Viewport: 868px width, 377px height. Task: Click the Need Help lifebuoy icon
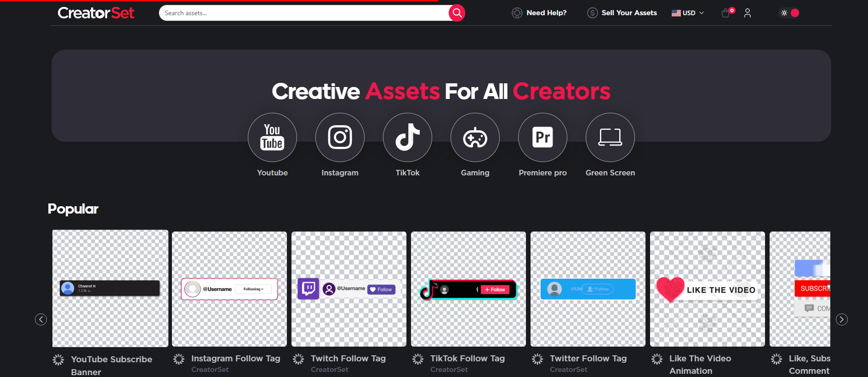(517, 13)
